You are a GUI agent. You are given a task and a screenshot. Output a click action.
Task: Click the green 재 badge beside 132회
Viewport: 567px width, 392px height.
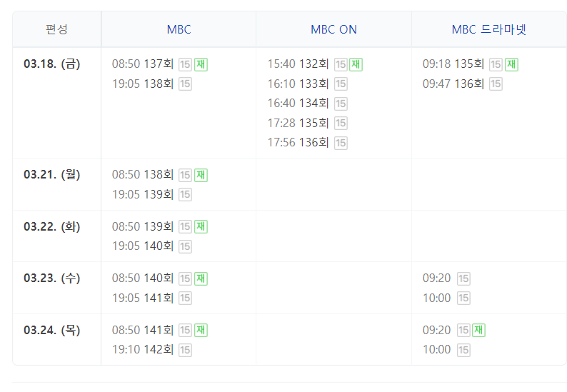click(356, 64)
